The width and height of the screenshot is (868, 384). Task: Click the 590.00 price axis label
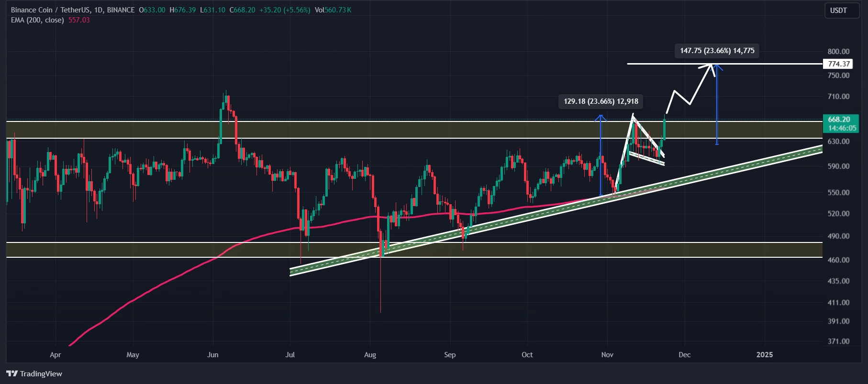838,166
